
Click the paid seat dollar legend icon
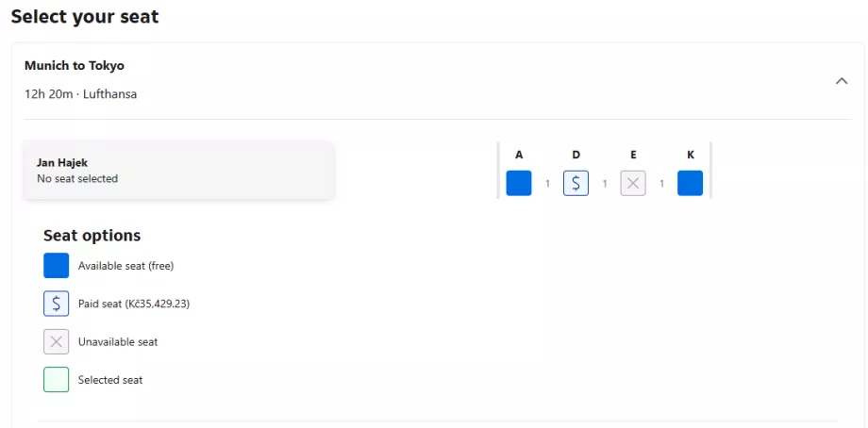[x=57, y=304]
